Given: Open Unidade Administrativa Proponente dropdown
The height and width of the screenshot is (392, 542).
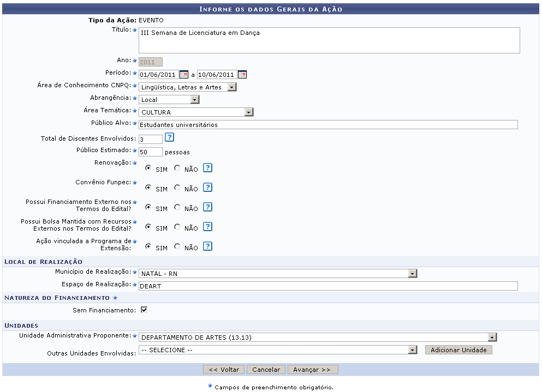Looking at the screenshot, I should point(492,337).
